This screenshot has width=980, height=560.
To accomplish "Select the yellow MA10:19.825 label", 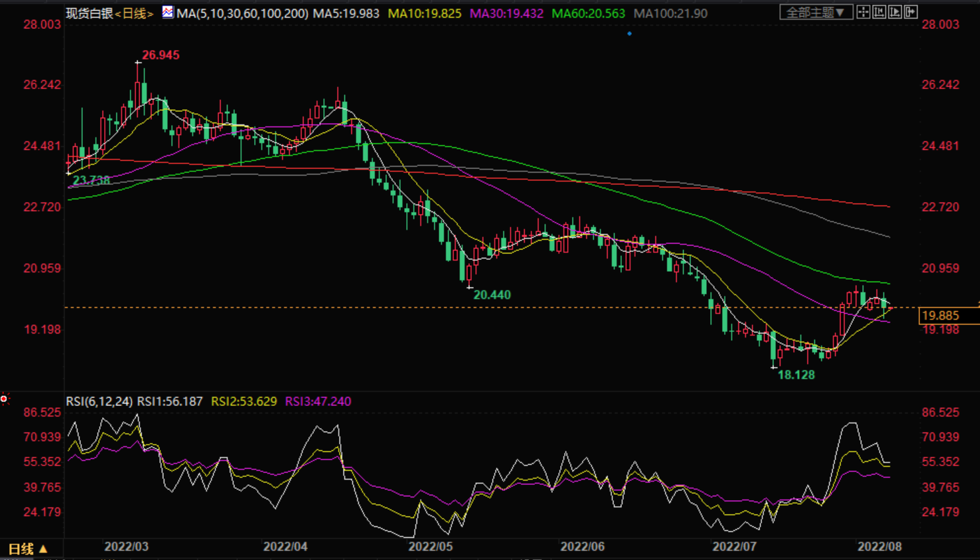I will pyautogui.click(x=425, y=13).
